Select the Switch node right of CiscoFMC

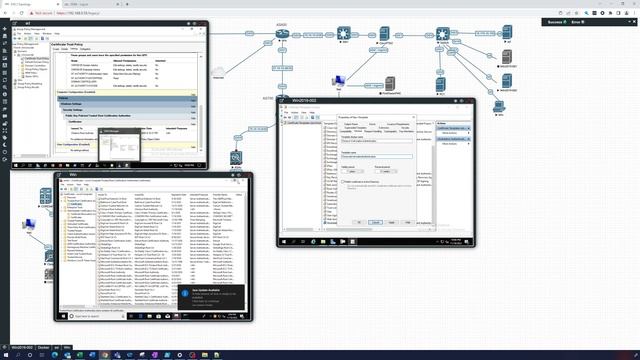point(443,33)
